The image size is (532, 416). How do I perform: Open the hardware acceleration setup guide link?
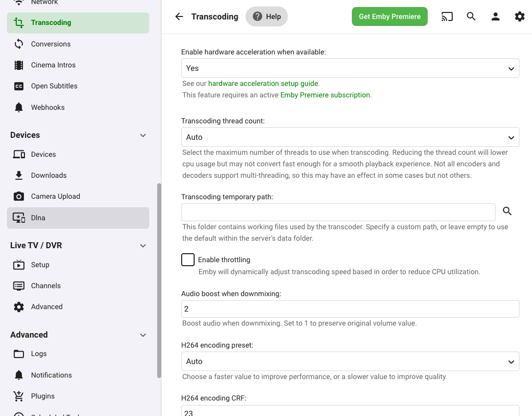tap(263, 83)
